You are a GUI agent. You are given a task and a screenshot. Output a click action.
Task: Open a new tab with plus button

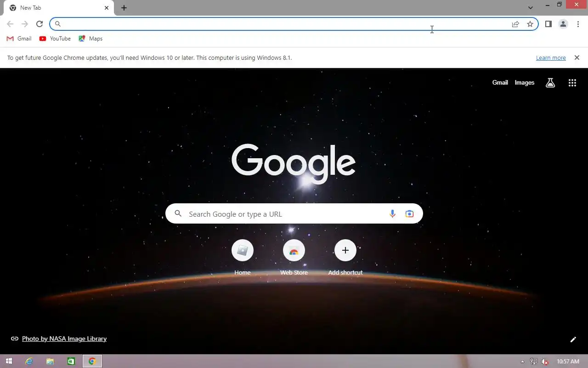click(x=124, y=8)
